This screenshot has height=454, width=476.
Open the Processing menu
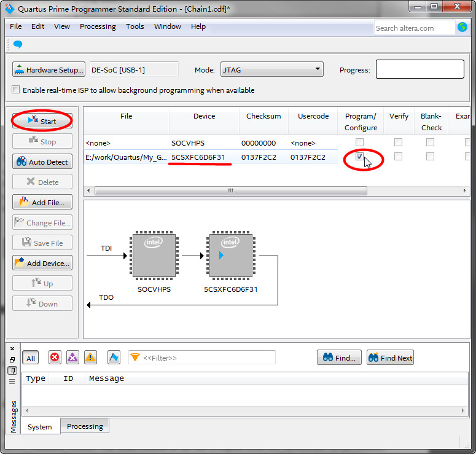[x=98, y=26]
